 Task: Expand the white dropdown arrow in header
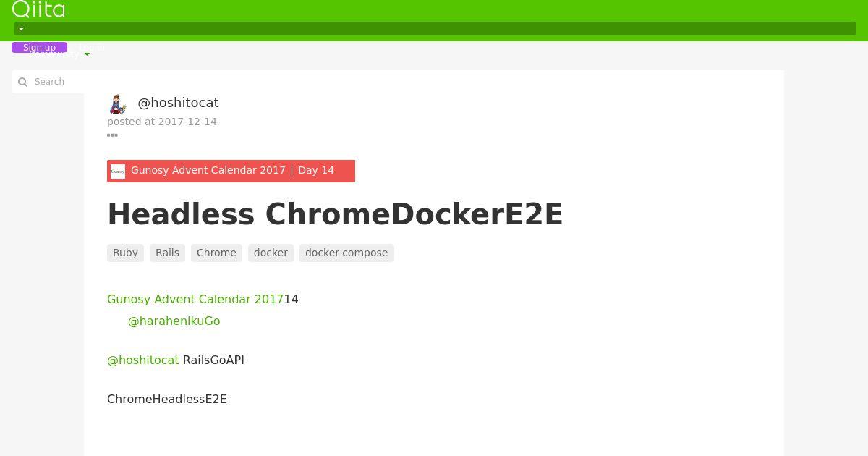21,29
